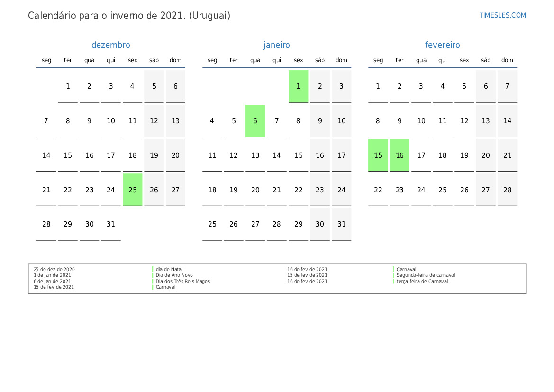Select highlighted January 1 holiday cell

click(x=298, y=86)
